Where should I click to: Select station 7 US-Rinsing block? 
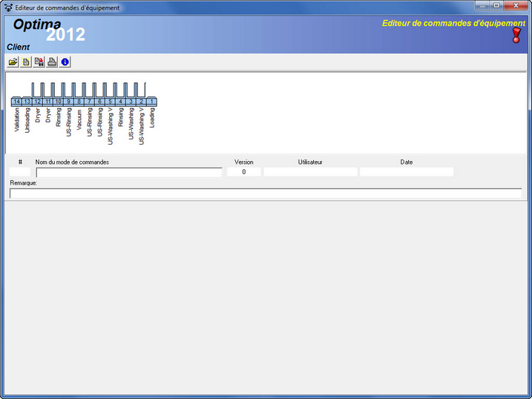coord(90,102)
